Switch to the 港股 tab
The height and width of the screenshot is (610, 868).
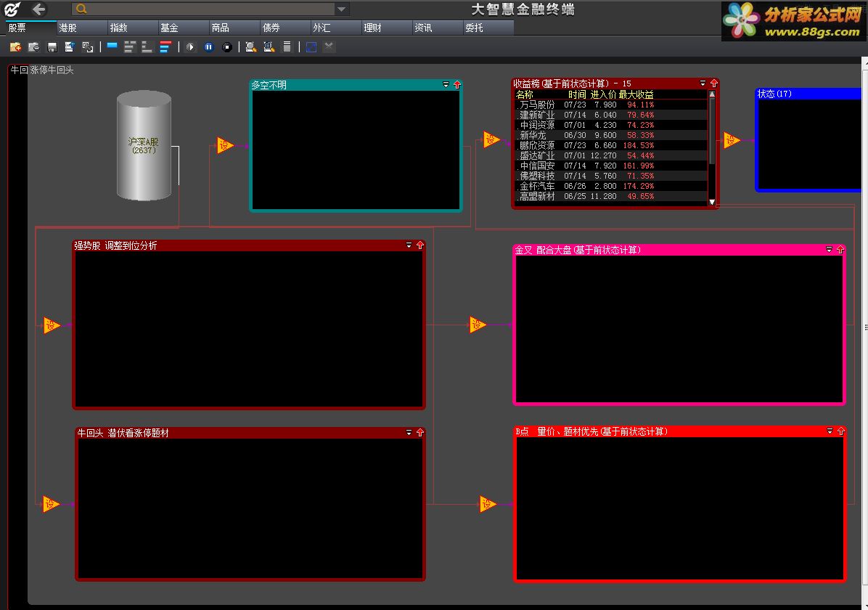(x=81, y=28)
